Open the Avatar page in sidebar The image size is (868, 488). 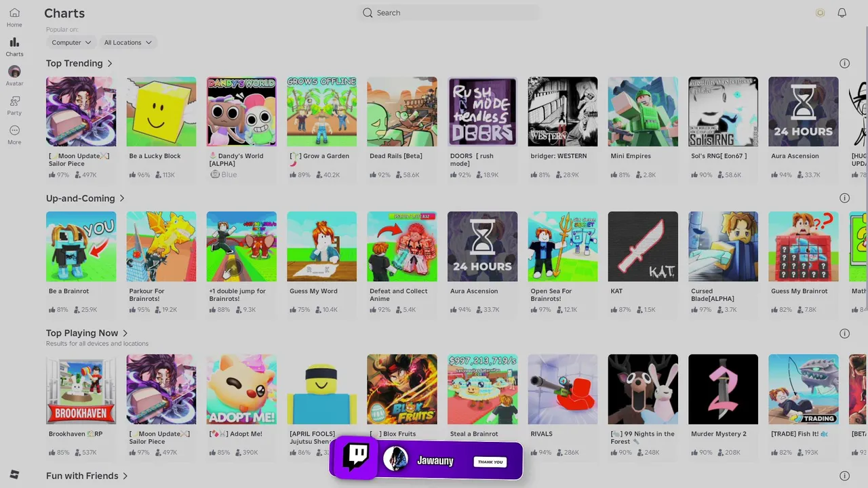click(14, 76)
